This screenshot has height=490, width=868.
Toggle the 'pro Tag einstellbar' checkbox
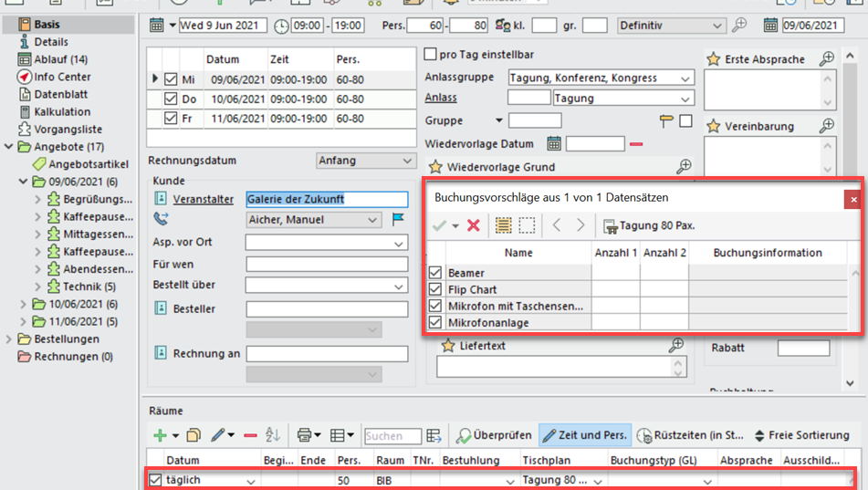(431, 55)
